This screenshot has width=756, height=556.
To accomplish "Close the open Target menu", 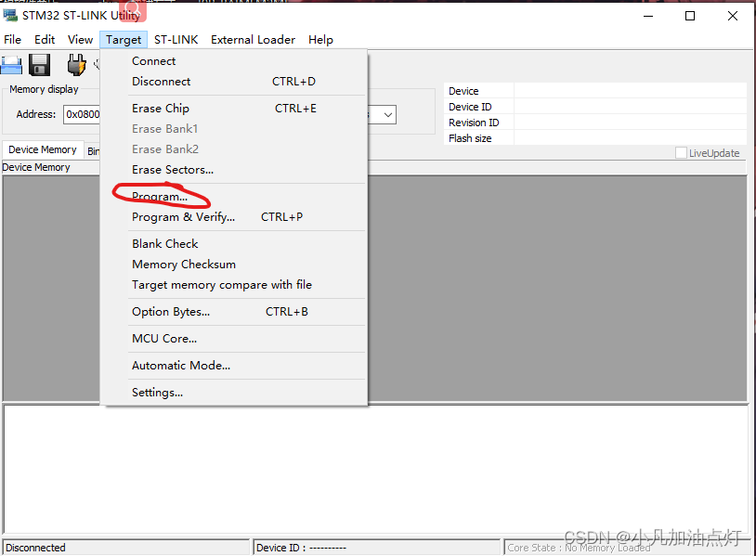I will [124, 40].
